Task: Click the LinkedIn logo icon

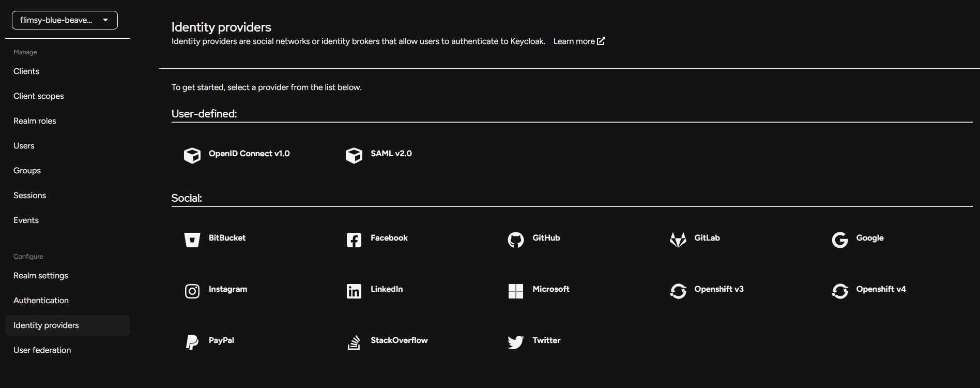Action: [354, 291]
